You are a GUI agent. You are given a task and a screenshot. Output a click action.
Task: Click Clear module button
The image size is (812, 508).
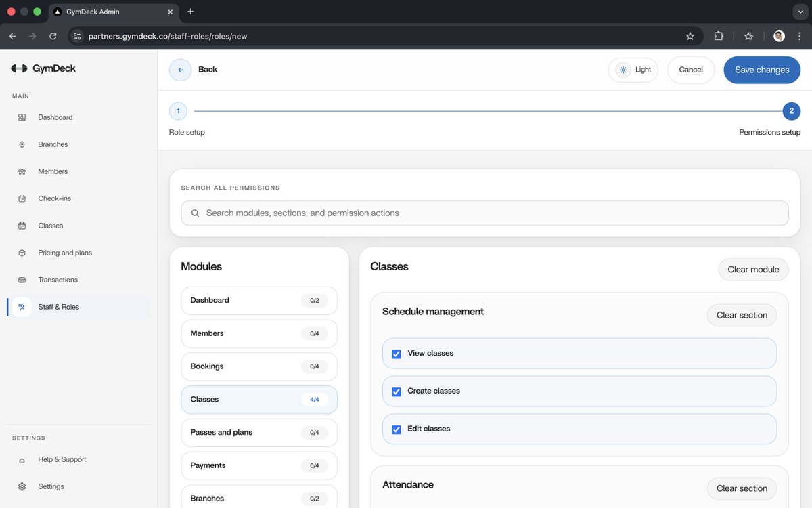(x=753, y=269)
